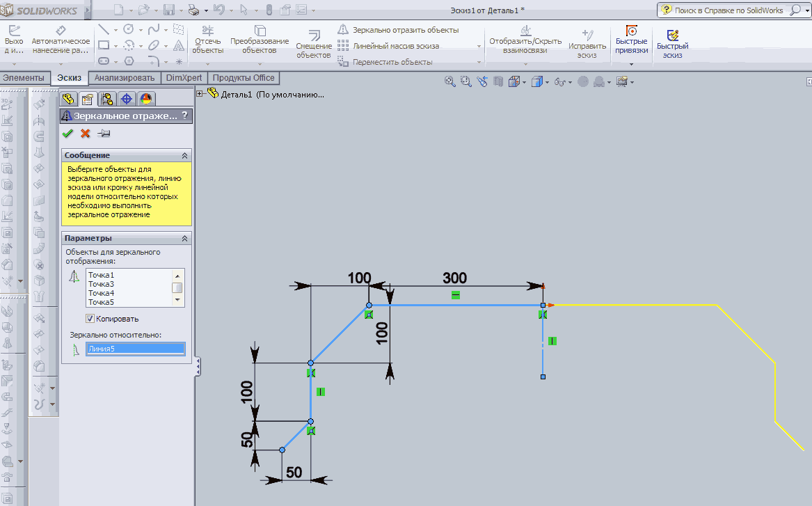Click the Линия5 mirror-about field
This screenshot has height=506, width=812.
tap(135, 349)
